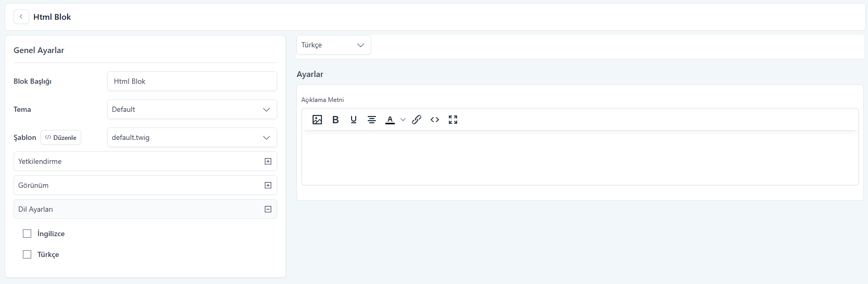Open text alignment options in the editor
Screen dimensions: 868x284
tap(372, 120)
